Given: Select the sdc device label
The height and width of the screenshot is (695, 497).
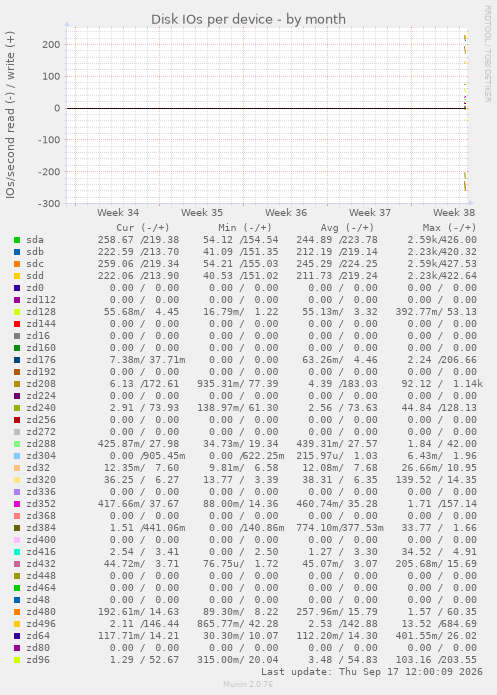Looking at the screenshot, I should 35,264.
